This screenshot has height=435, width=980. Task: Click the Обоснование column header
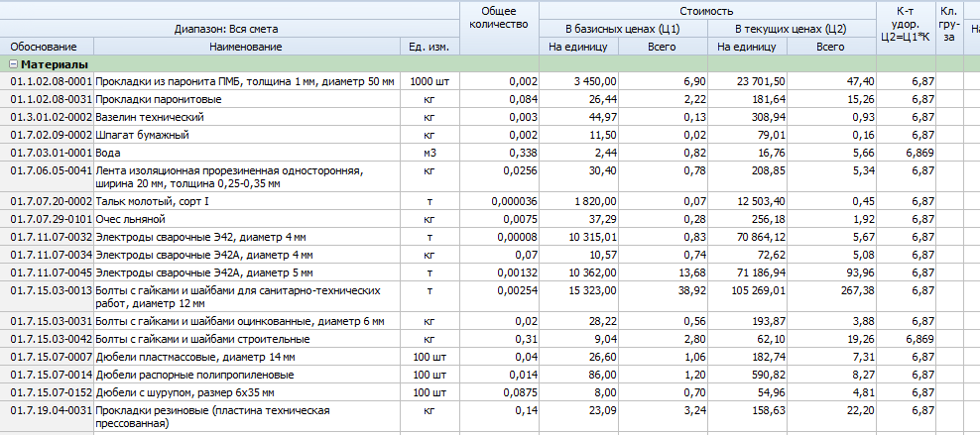pos(47,47)
